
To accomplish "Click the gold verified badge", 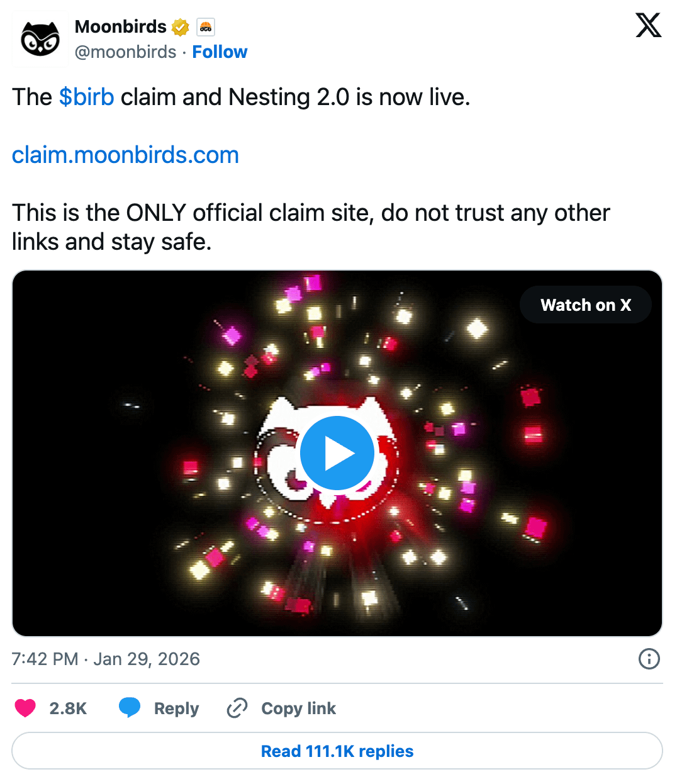I will (181, 27).
